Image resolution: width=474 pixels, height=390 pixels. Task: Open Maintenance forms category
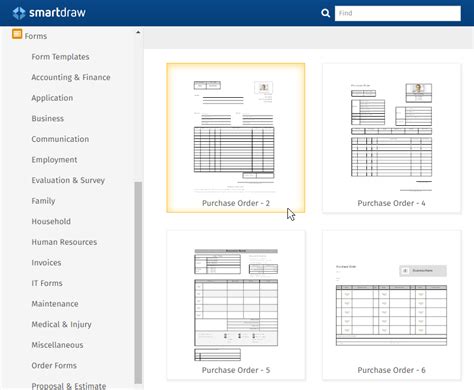click(55, 304)
